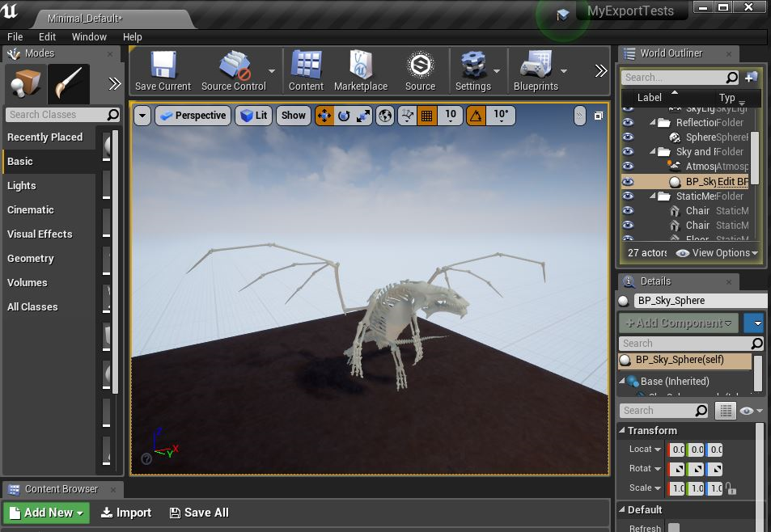Click the Refresh Material checkbox
Screen dimensions: 771x532
674,527
